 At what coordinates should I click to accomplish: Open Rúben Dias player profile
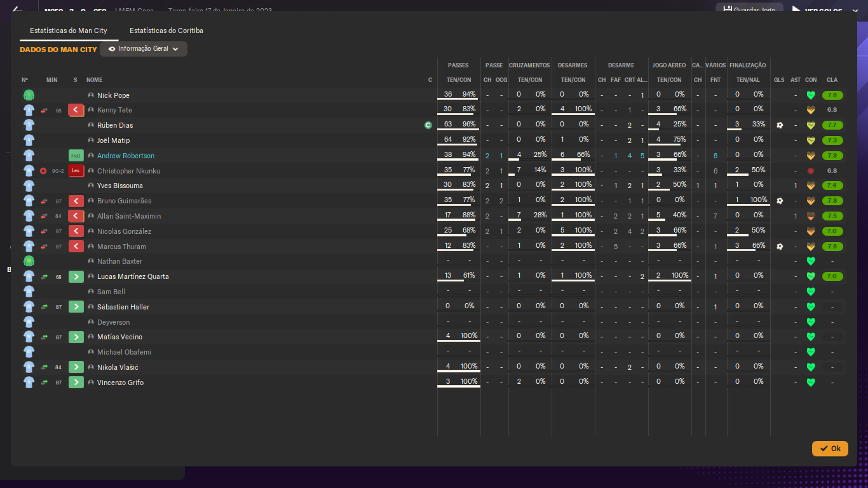115,125
